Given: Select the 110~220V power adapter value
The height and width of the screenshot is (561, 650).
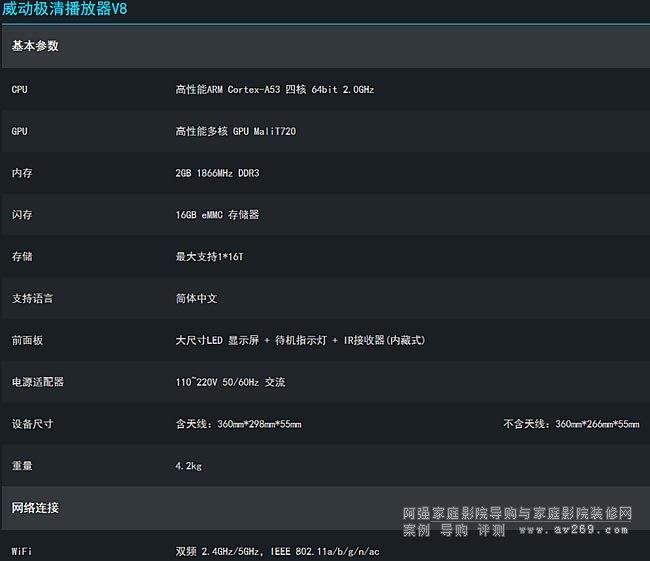Looking at the screenshot, I should pyautogui.click(x=230, y=383).
